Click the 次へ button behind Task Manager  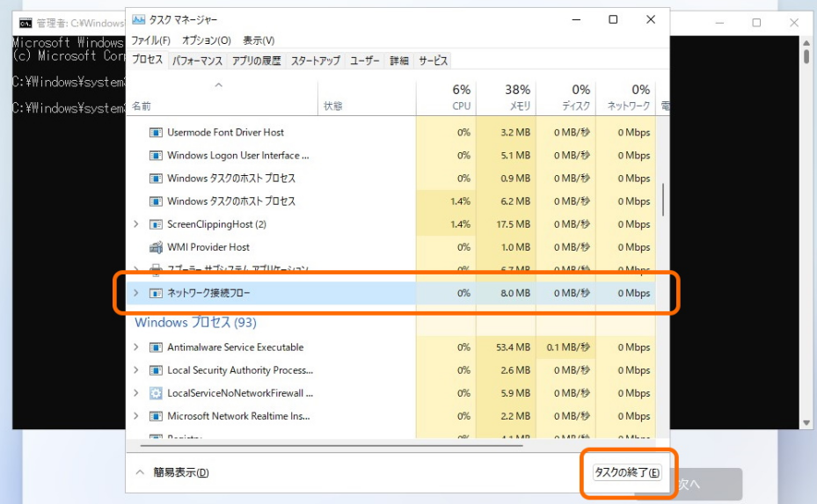tap(706, 484)
